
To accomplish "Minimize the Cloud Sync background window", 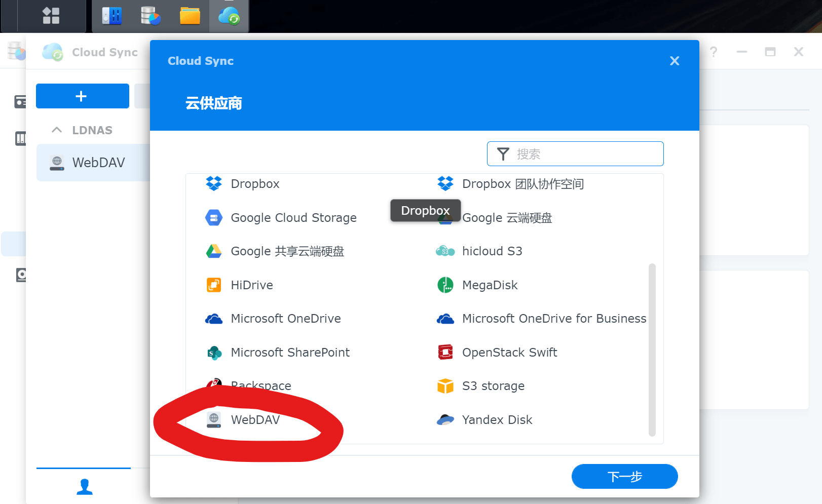I will click(742, 52).
